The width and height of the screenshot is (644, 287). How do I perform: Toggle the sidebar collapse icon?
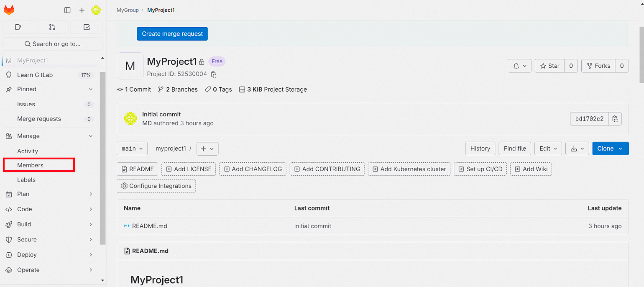point(67,10)
